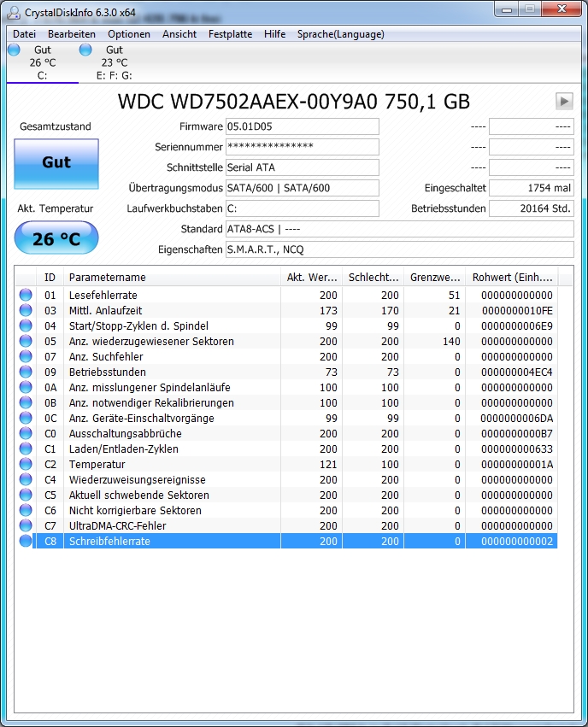Open the Ansicht menu
588x727 pixels.
179,34
